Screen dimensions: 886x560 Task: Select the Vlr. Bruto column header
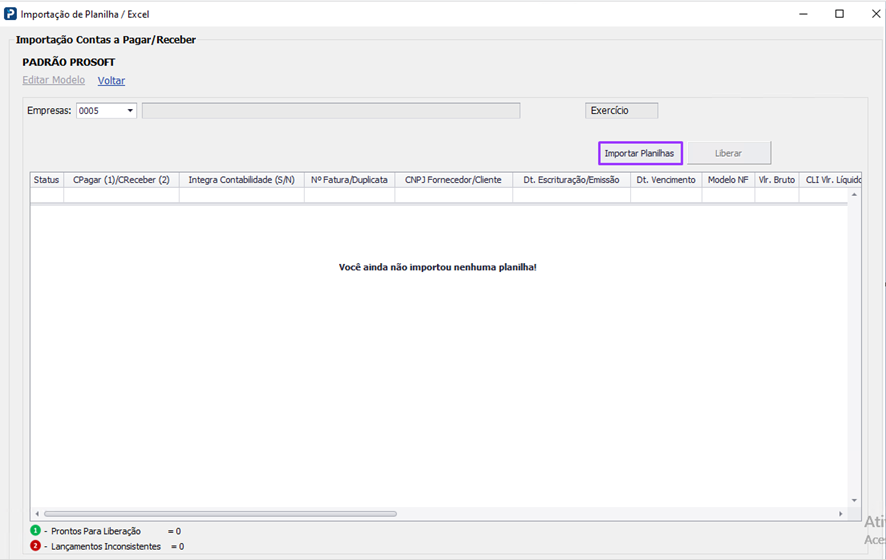pyautogui.click(x=776, y=180)
